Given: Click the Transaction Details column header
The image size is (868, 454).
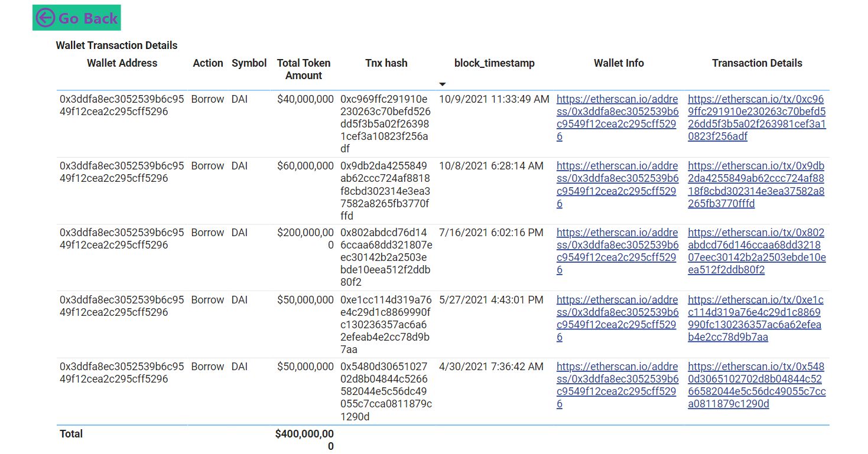Looking at the screenshot, I should tap(757, 63).
